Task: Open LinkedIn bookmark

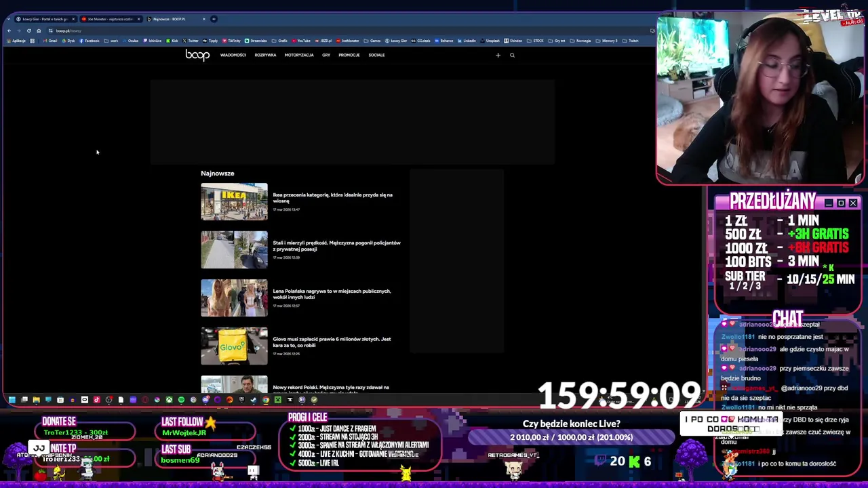Action: 467,41
